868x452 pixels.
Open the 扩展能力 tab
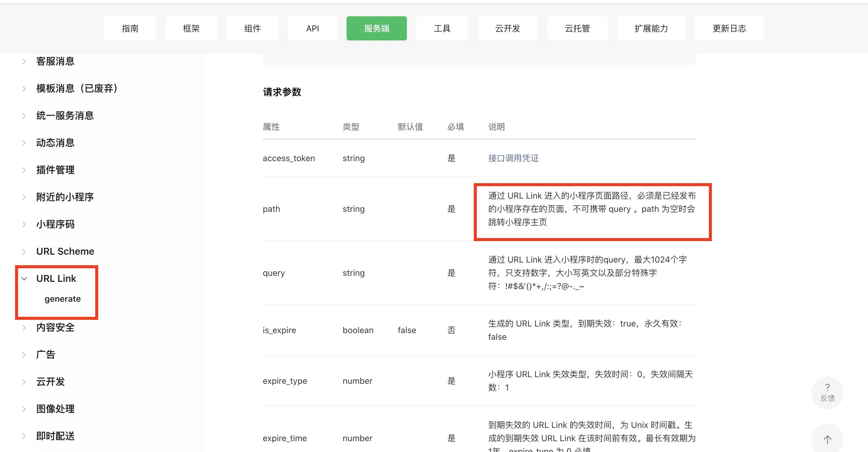pos(651,28)
